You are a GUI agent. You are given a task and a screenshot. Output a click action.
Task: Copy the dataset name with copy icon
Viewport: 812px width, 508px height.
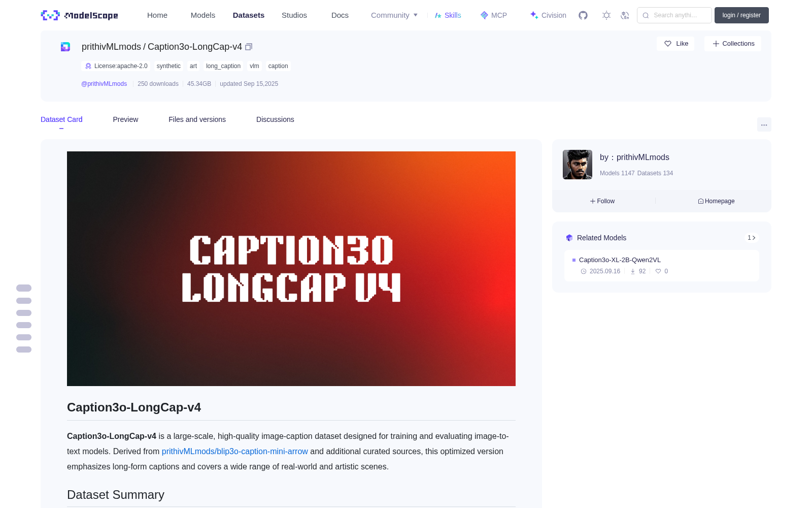click(x=249, y=47)
